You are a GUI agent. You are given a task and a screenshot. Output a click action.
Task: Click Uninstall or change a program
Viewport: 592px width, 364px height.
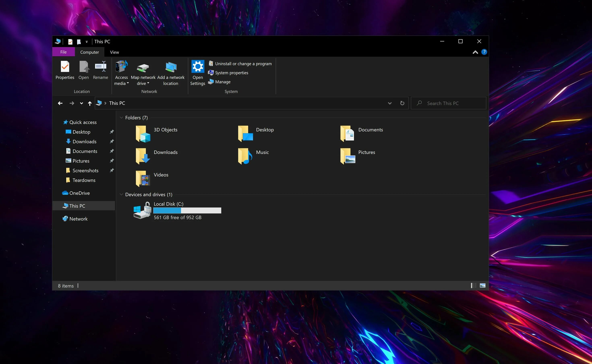click(x=243, y=64)
